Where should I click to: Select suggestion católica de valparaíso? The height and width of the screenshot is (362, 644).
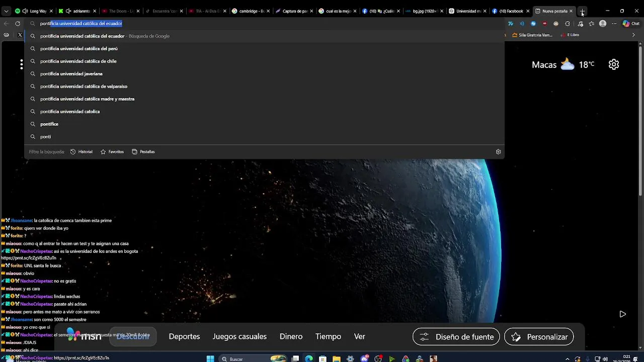tap(264, 86)
